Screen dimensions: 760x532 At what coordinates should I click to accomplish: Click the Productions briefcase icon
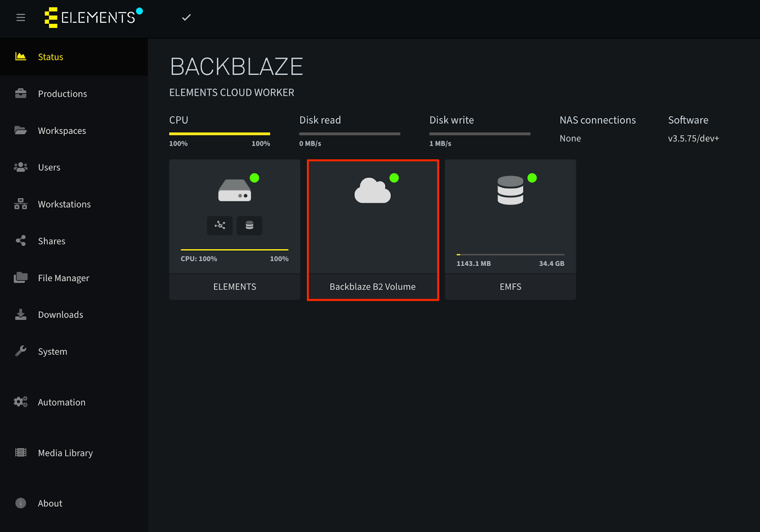click(20, 93)
